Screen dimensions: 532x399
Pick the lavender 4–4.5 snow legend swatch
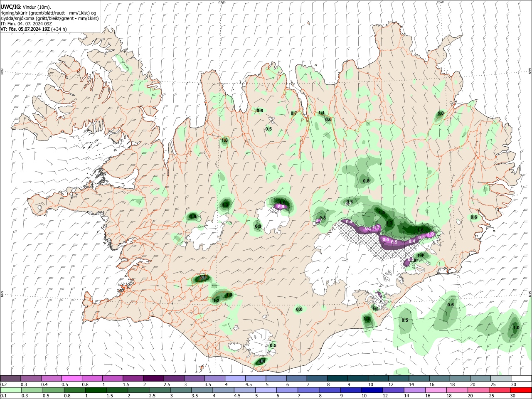[234, 379]
